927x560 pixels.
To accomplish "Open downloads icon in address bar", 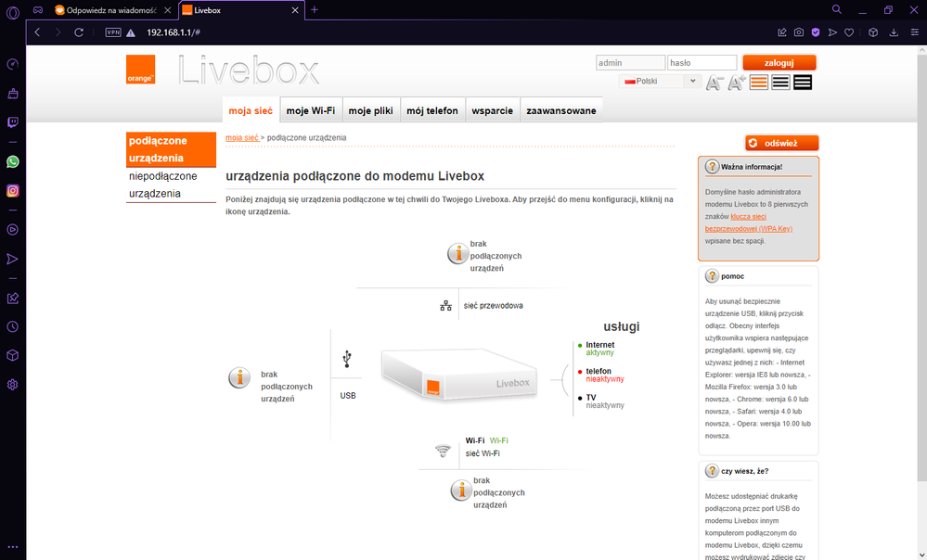I will (x=894, y=32).
